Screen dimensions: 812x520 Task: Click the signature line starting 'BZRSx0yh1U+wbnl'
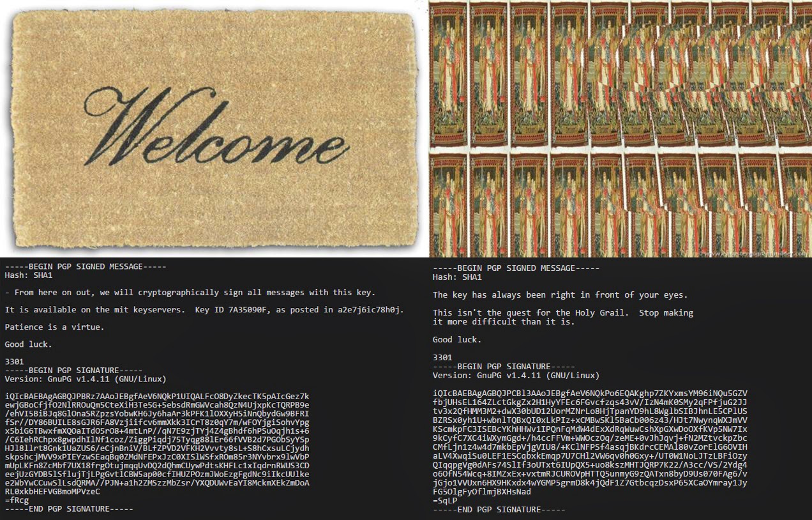click(x=590, y=420)
